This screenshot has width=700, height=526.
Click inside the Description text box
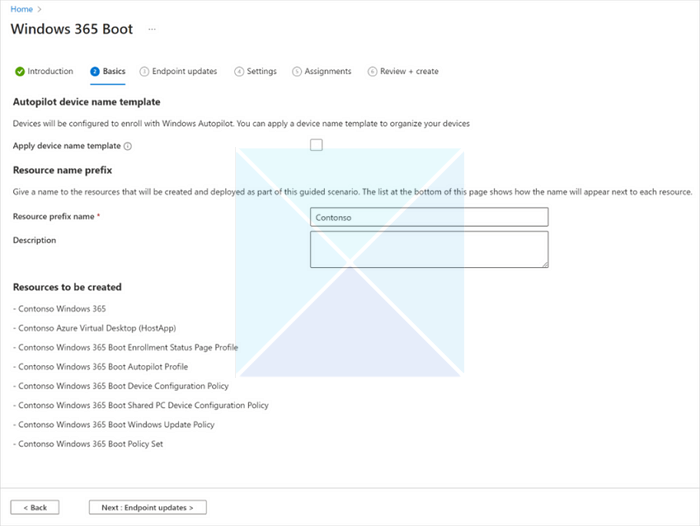(429, 249)
